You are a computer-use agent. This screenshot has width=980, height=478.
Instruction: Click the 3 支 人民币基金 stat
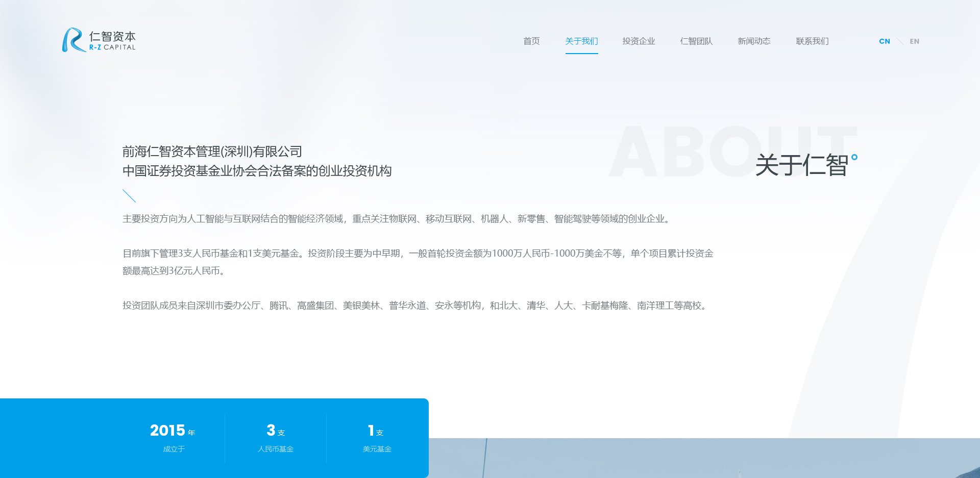(276, 438)
